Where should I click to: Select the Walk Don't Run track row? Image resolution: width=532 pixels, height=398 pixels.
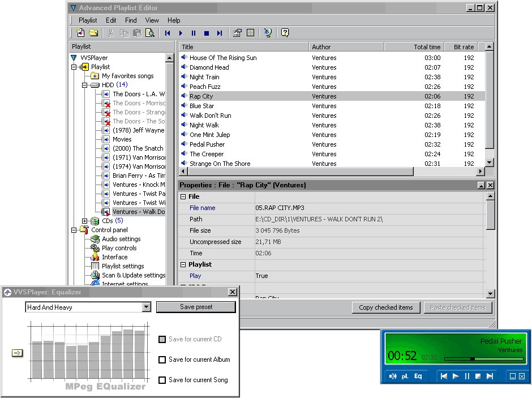pyautogui.click(x=332, y=115)
